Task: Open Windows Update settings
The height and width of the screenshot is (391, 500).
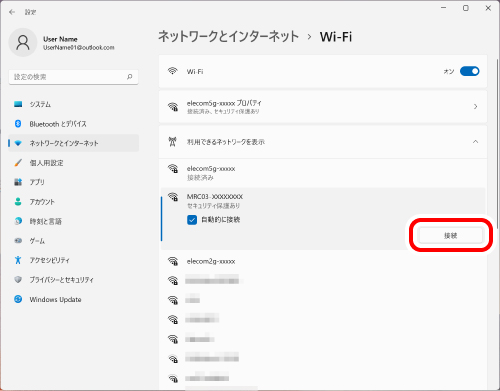Action: click(x=73, y=299)
